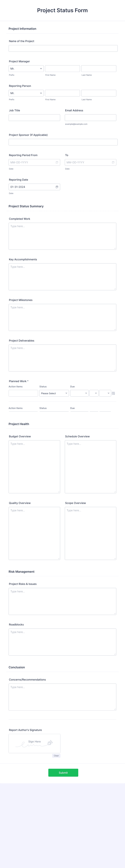Click into the Budget Overview textarea
125x868 pixels.
coord(34,467)
